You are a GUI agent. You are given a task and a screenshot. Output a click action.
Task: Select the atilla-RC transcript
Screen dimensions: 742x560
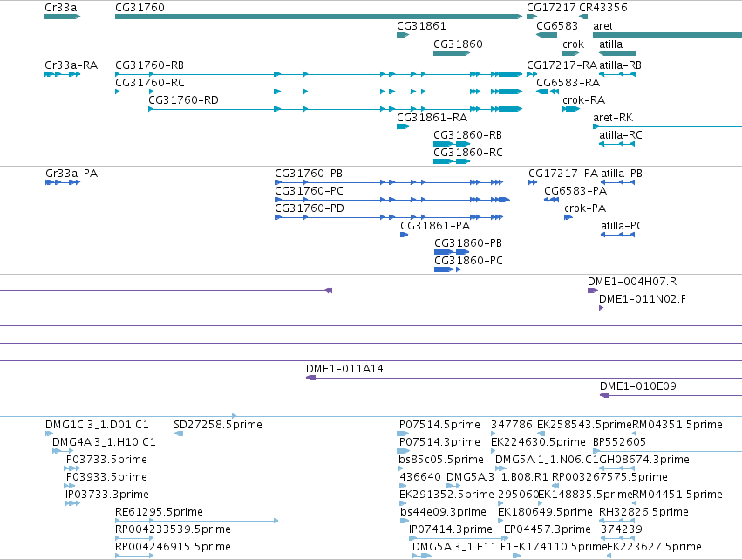616,144
